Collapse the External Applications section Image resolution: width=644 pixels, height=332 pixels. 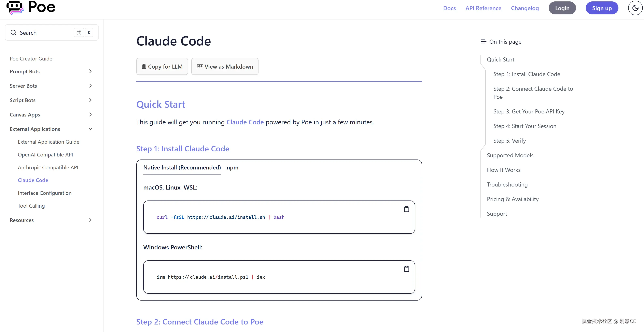point(90,129)
